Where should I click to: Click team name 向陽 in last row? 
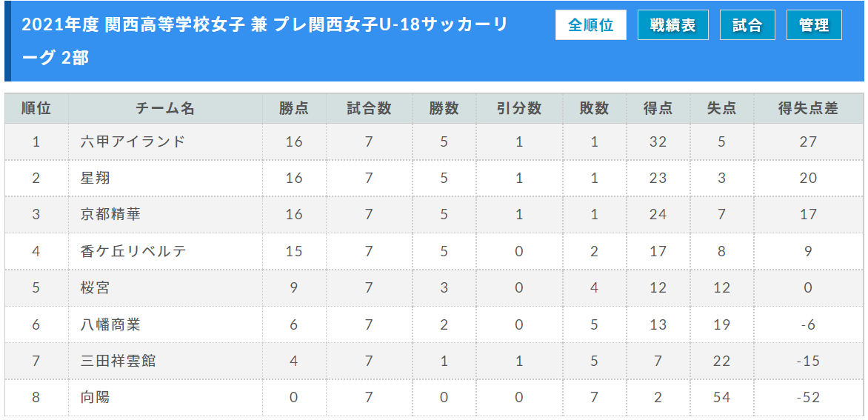point(96,397)
